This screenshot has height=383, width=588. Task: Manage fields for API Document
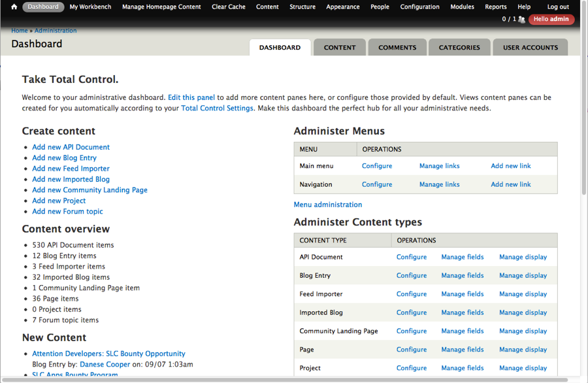coord(463,257)
